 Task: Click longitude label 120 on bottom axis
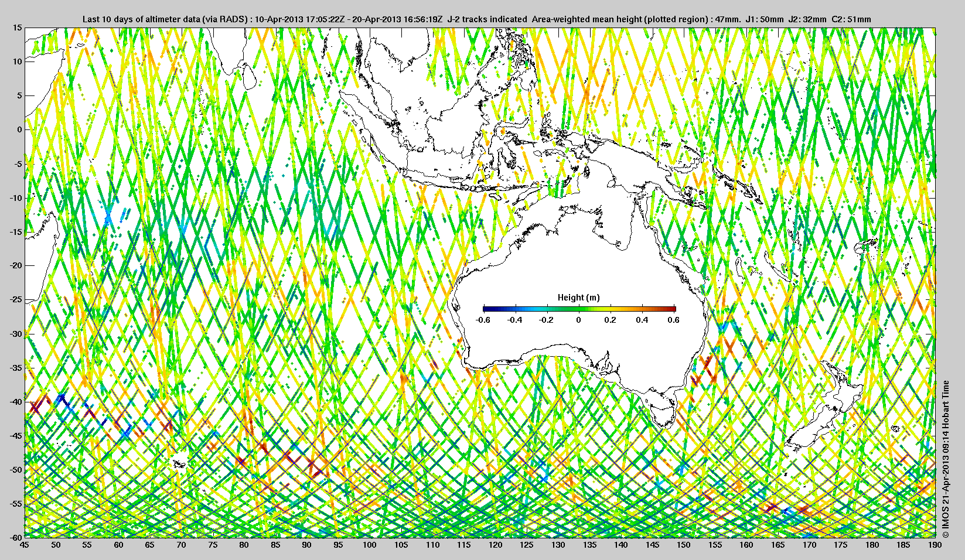click(495, 545)
